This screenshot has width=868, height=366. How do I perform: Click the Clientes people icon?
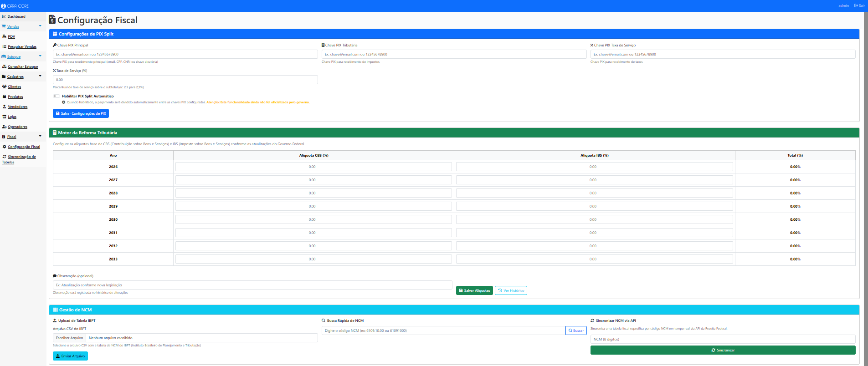[4, 86]
